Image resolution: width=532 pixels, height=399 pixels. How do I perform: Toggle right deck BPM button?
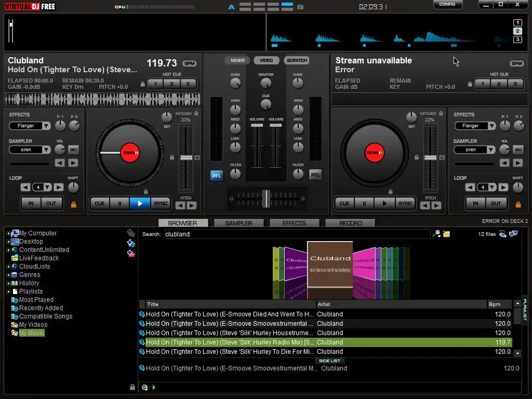point(516,63)
